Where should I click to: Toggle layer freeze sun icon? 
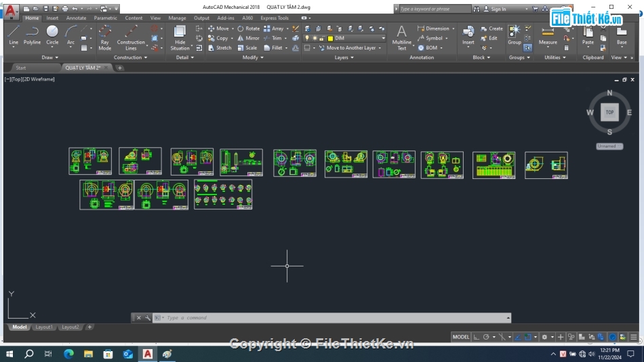click(x=315, y=38)
